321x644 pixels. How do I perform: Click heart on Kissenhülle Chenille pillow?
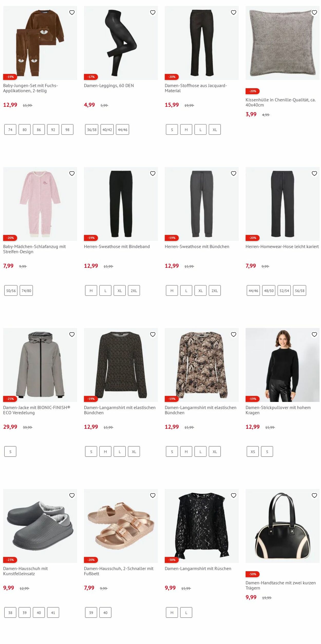click(314, 12)
